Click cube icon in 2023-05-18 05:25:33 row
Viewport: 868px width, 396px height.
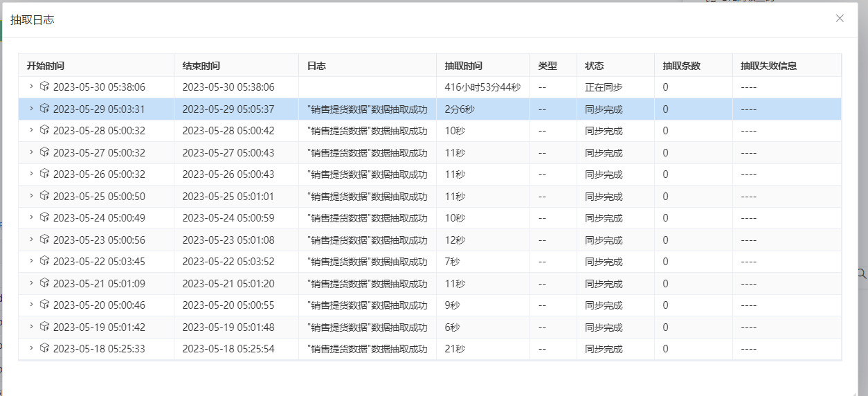click(44, 348)
